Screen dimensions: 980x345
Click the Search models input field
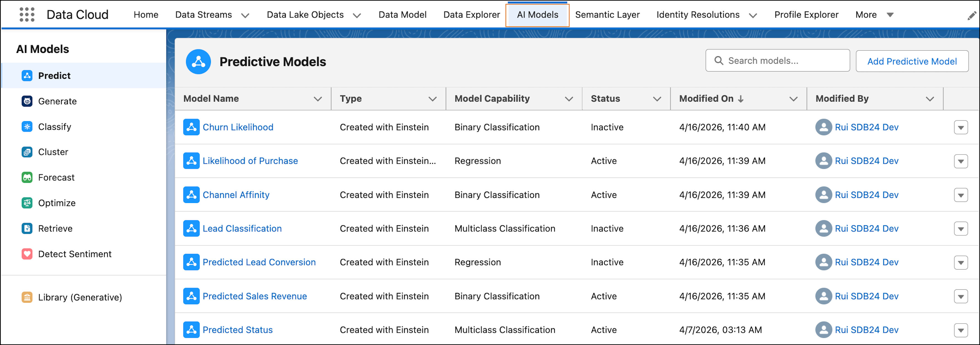[x=778, y=60]
